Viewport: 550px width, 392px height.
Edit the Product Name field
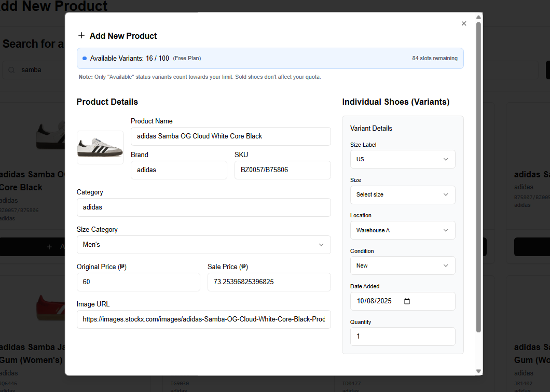230,136
